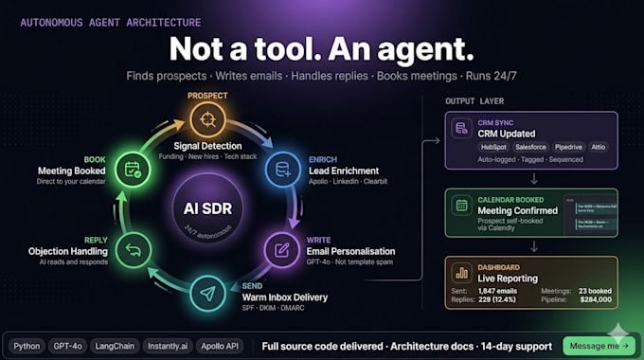Click the "CRM Updated" title
This screenshot has height=360, width=644.
coord(507,134)
